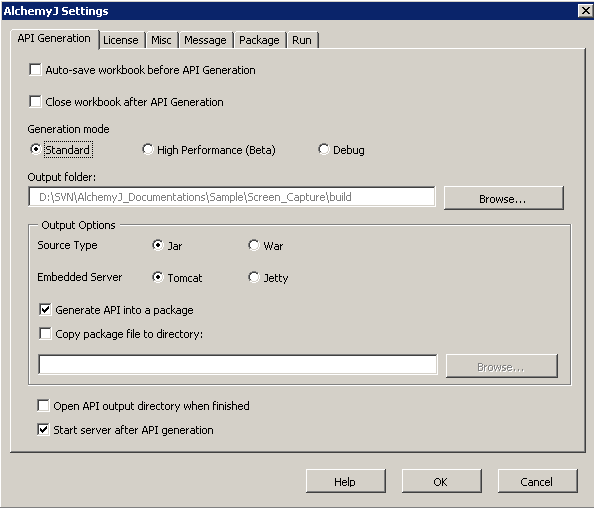Viewport: 594px width, 508px height.
Task: Click the Output folder path field
Action: [x=232, y=197]
